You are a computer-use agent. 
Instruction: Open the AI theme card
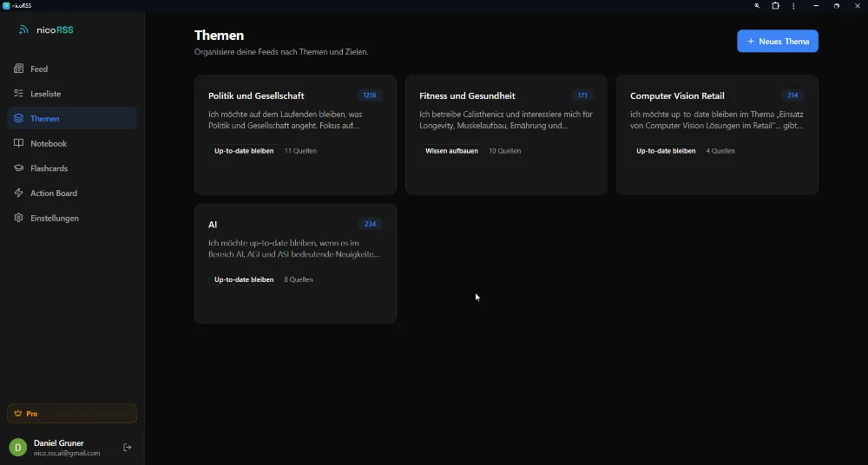coord(296,264)
